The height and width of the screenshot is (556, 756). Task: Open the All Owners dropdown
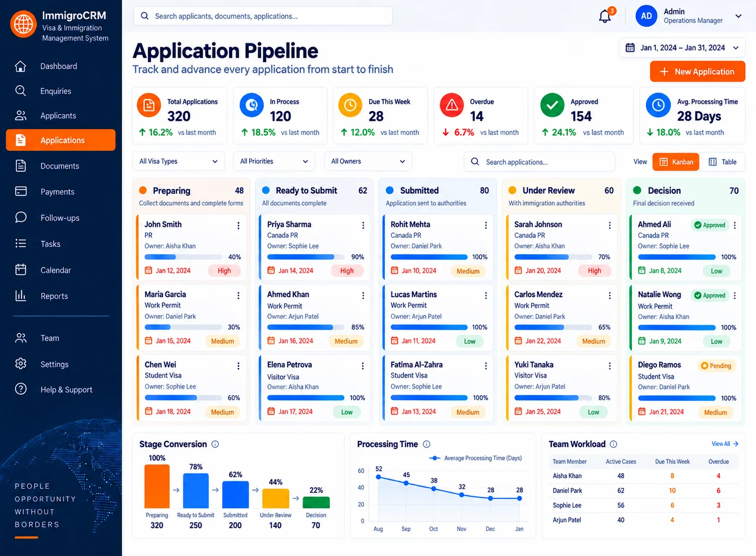(368, 161)
